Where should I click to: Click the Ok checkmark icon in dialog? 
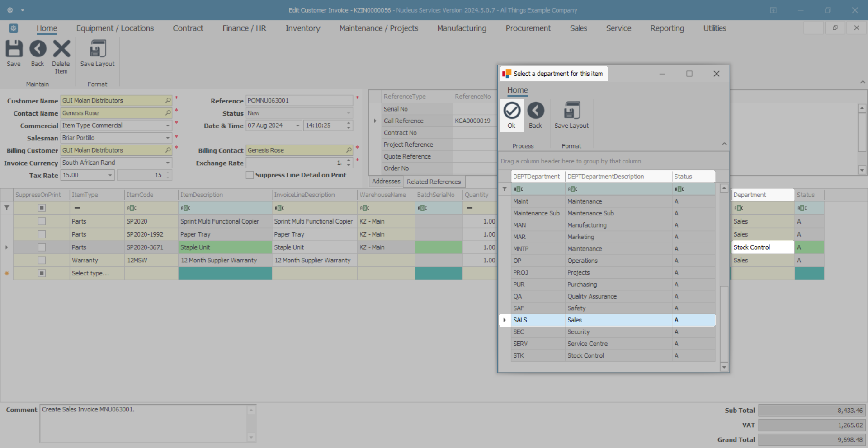(512, 111)
